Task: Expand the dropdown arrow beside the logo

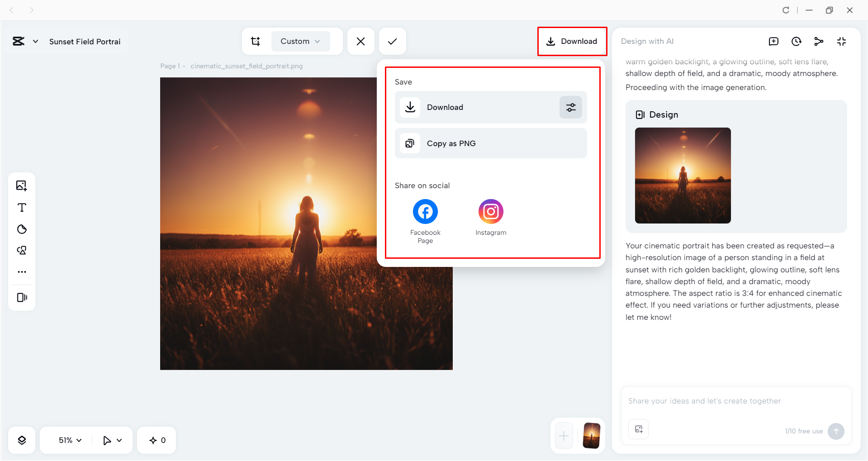Action: click(x=35, y=42)
